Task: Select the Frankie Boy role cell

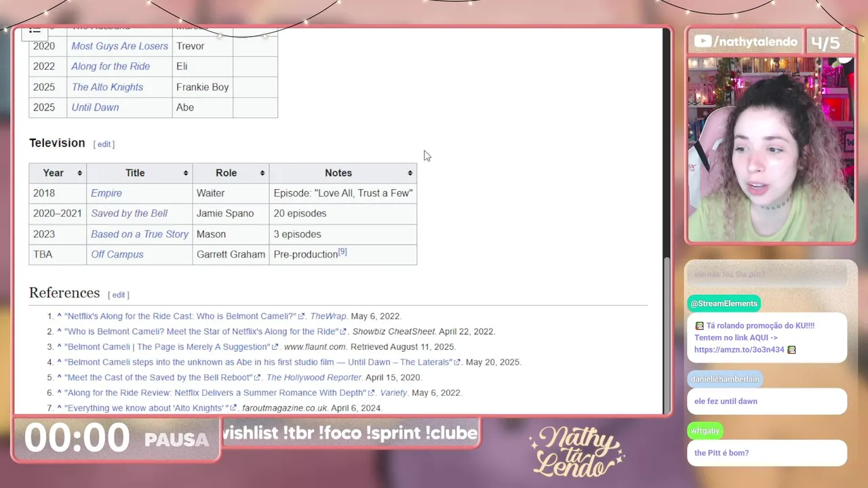Action: point(202,87)
